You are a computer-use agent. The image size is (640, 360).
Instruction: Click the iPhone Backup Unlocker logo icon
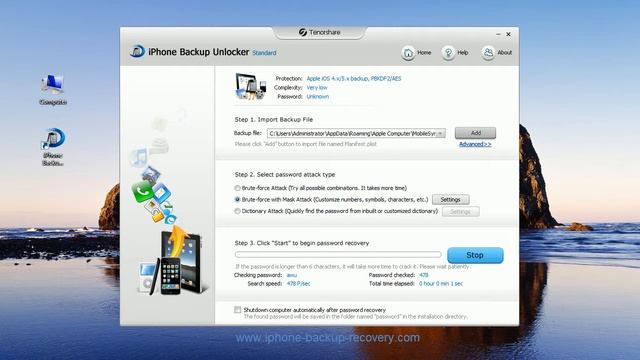(x=137, y=52)
